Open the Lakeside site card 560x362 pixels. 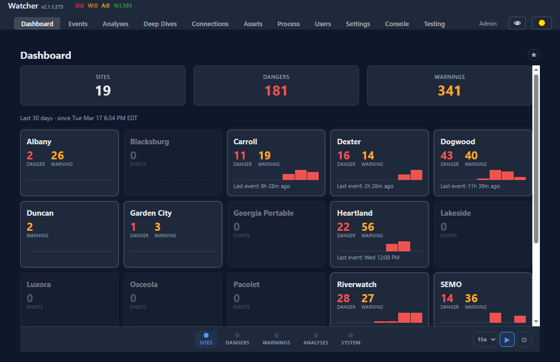483,234
